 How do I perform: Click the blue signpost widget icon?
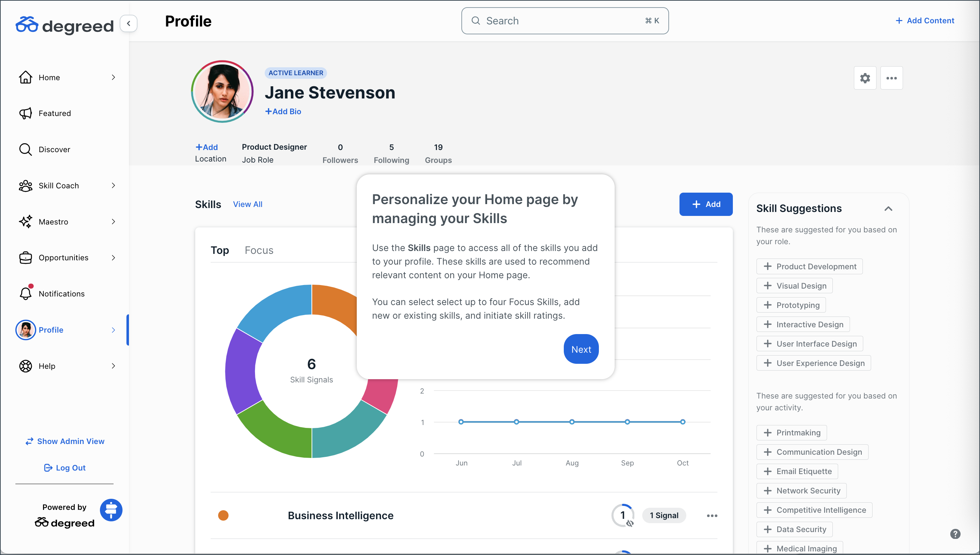click(x=111, y=510)
